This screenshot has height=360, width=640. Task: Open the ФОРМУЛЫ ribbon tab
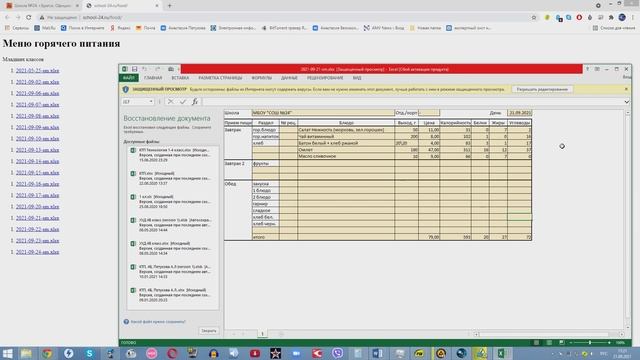coord(262,78)
